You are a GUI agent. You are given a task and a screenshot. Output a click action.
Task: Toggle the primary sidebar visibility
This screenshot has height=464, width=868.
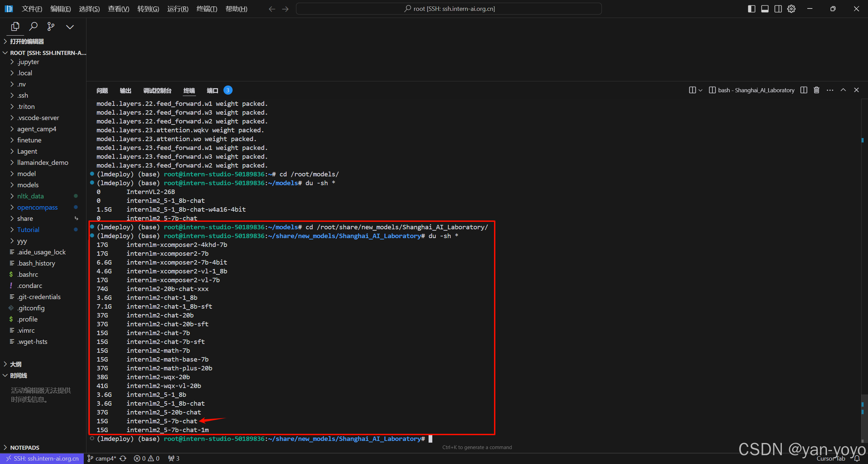pyautogui.click(x=751, y=8)
